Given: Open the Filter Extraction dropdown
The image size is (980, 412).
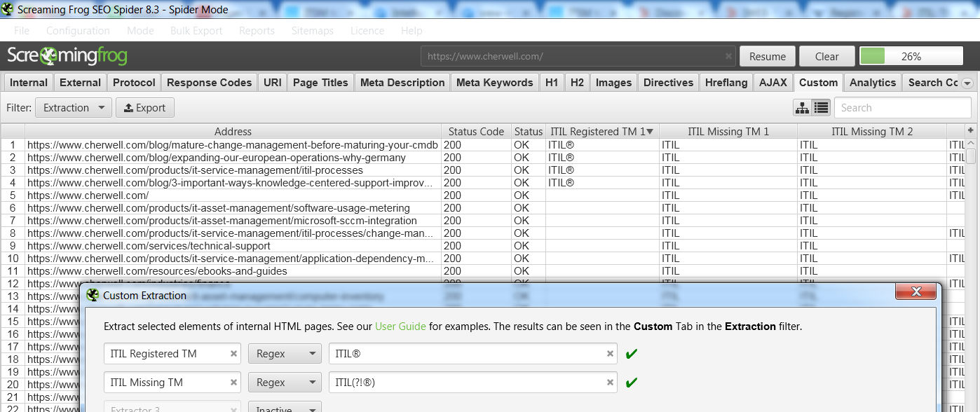Looking at the screenshot, I should point(73,108).
